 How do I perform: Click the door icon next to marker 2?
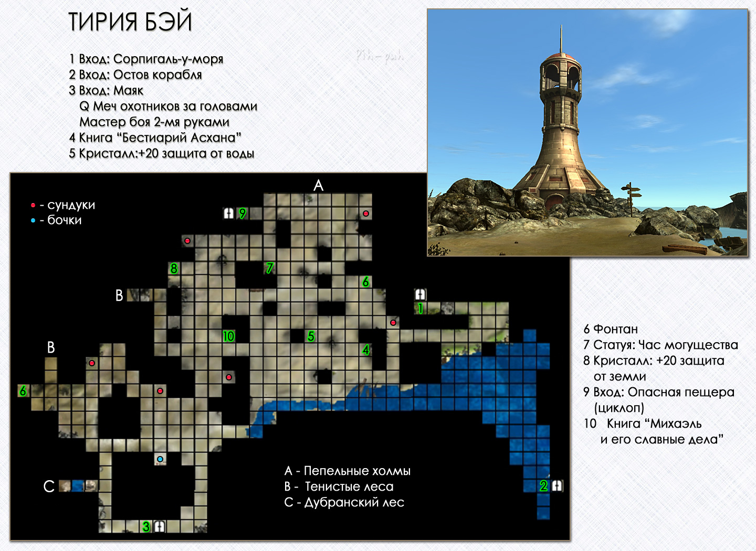point(557,486)
